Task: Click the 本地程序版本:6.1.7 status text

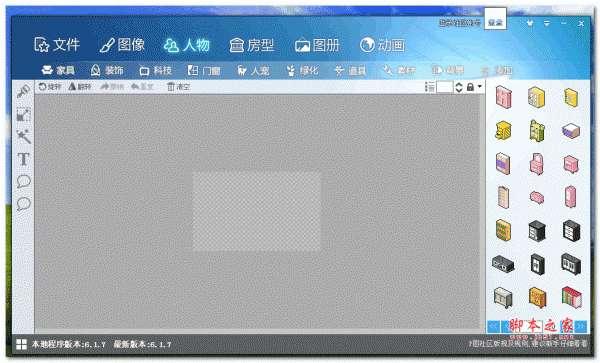Action: click(x=68, y=344)
